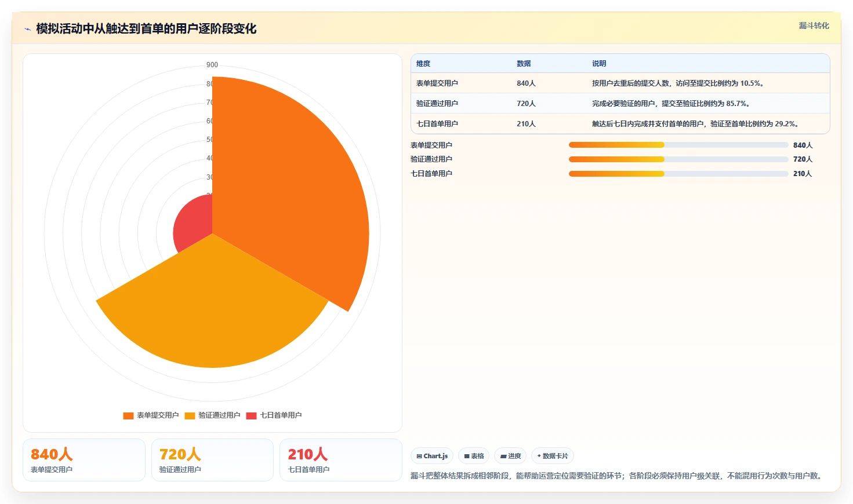The width and height of the screenshot is (853, 504).
Task: Click the icon in the 表格 chip
Action: [x=467, y=456]
